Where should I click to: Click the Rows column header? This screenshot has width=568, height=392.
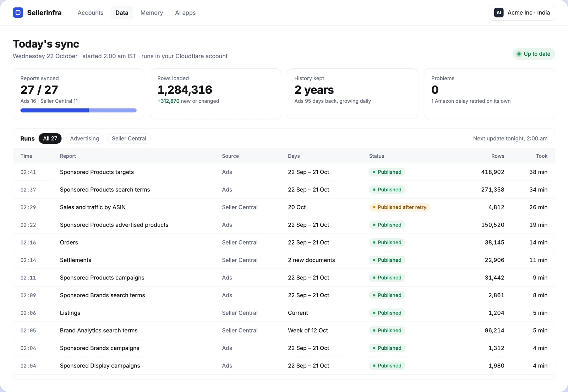(x=498, y=156)
